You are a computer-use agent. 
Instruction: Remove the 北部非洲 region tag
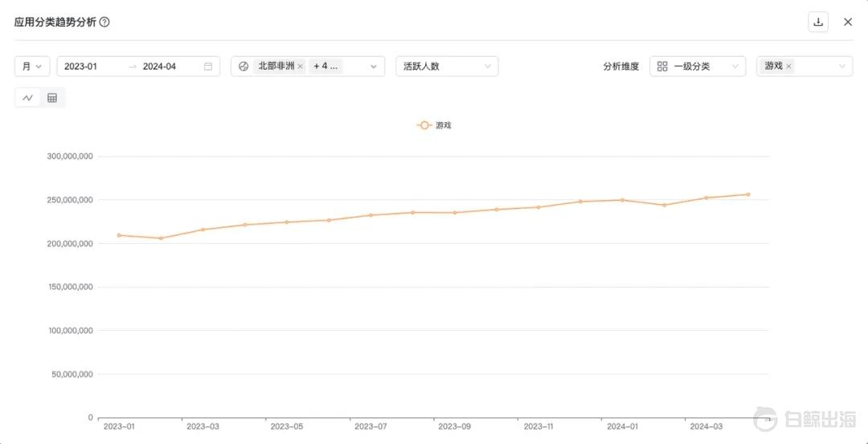(x=301, y=67)
